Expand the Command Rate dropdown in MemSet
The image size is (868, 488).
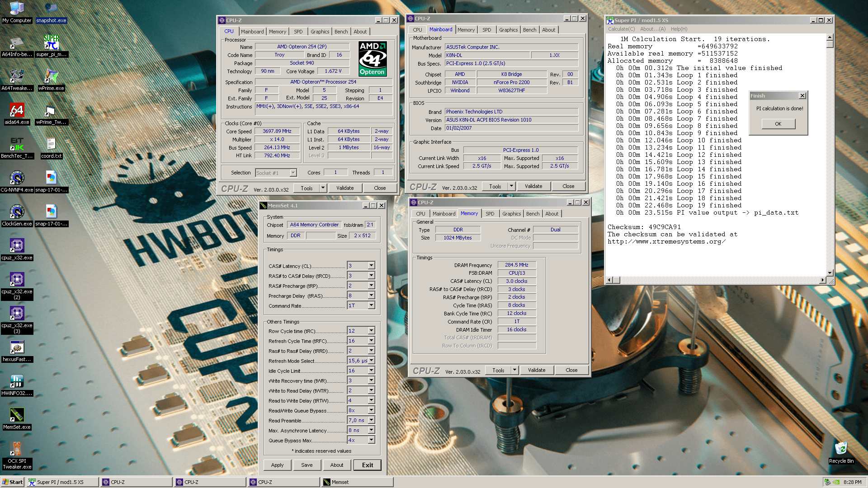tap(371, 305)
